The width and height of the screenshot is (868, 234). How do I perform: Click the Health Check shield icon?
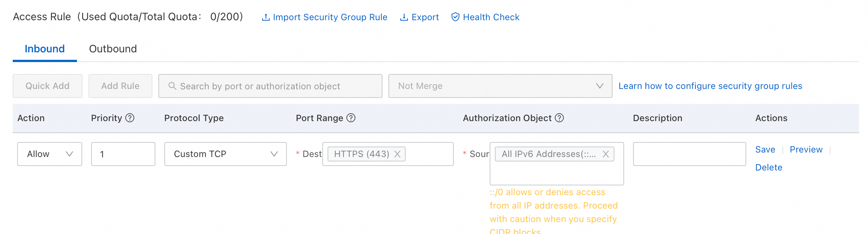coord(455,17)
